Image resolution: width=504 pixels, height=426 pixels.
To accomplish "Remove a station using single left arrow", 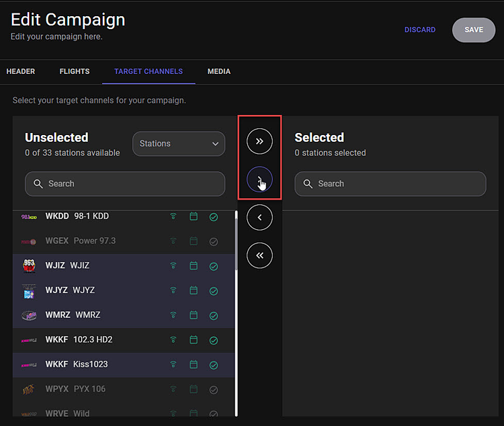I will coord(259,217).
